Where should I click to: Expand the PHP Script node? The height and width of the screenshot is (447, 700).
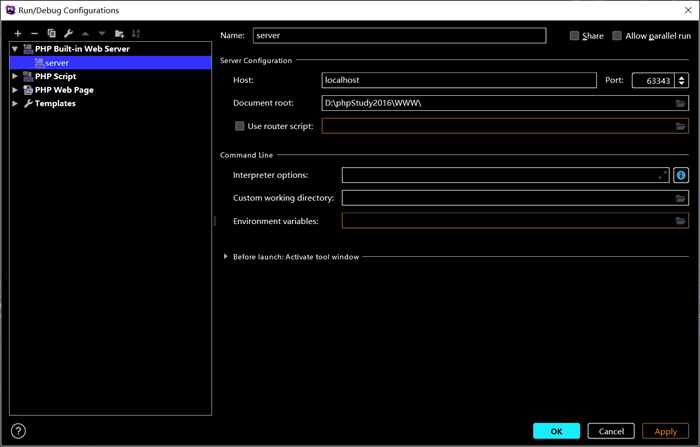coord(15,76)
